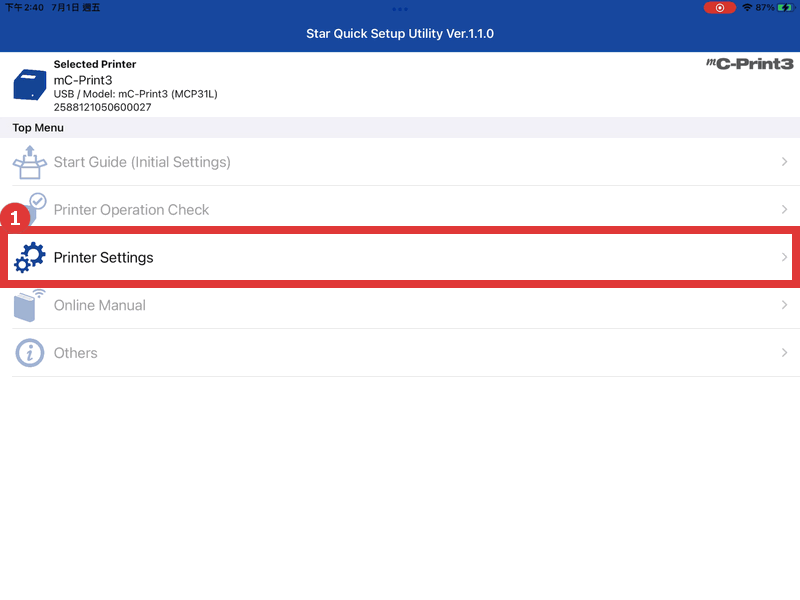Expand Start Guide row chevron
Screen dimensions: 800x600
pyautogui.click(x=784, y=162)
